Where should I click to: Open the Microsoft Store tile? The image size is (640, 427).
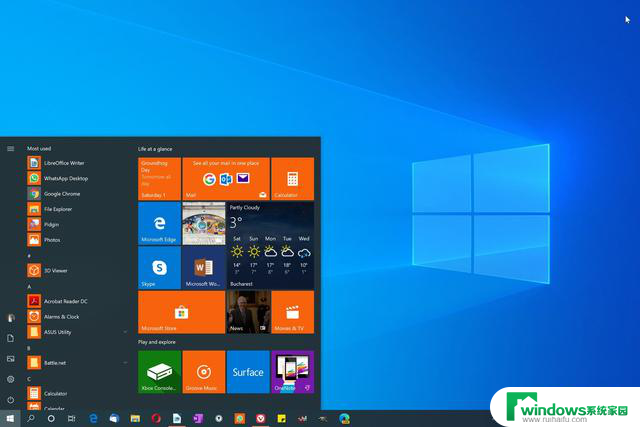pos(182,312)
